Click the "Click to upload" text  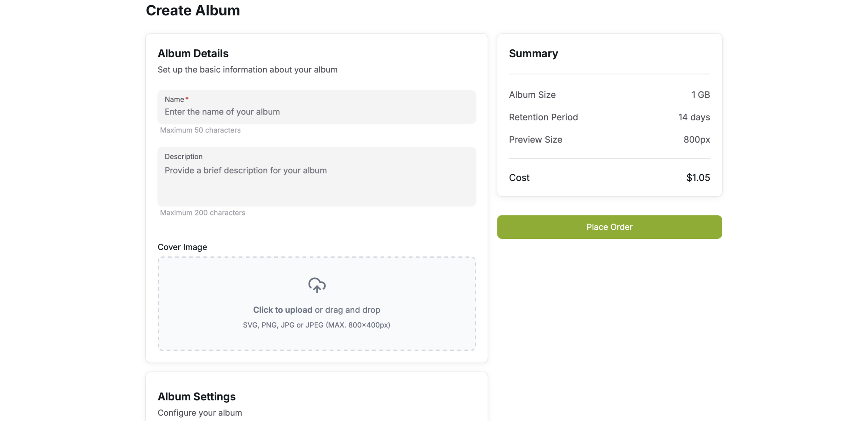click(x=282, y=310)
